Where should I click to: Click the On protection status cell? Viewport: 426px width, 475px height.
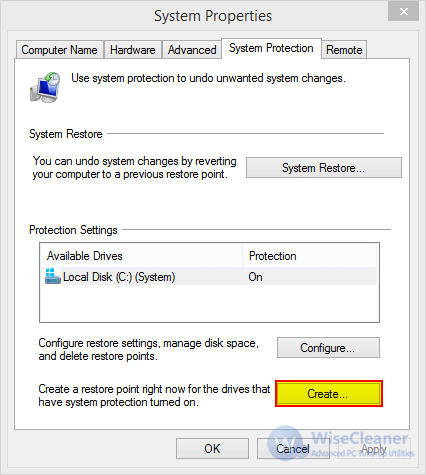255,277
